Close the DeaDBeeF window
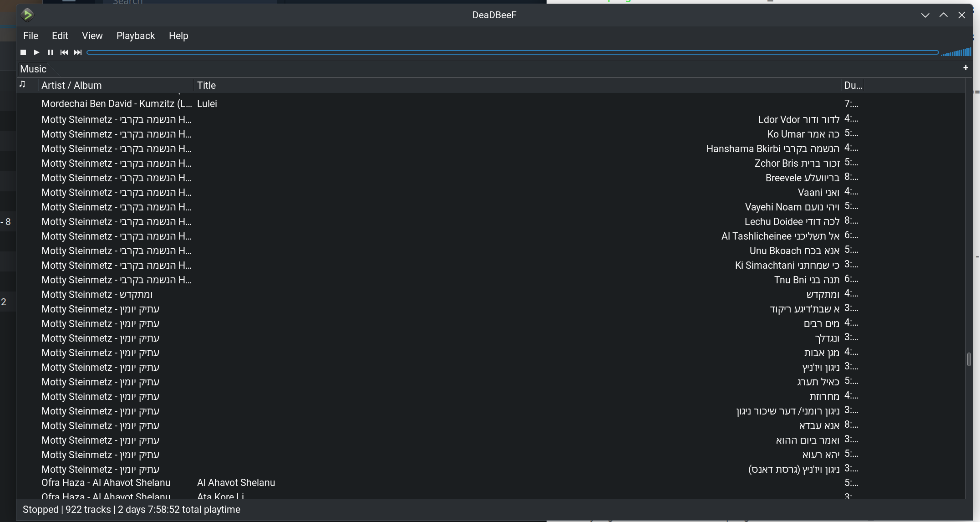The image size is (980, 522). [x=962, y=15]
